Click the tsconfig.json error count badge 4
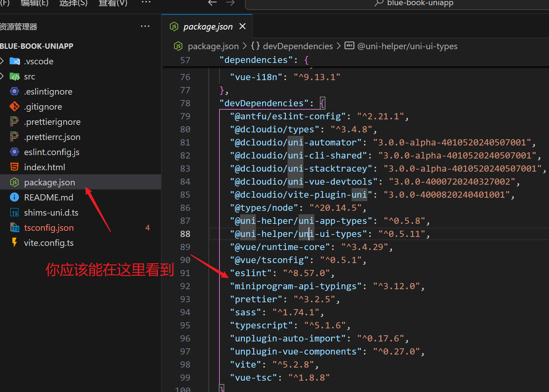Image resolution: width=549 pixels, height=392 pixels. pyautogui.click(x=148, y=228)
